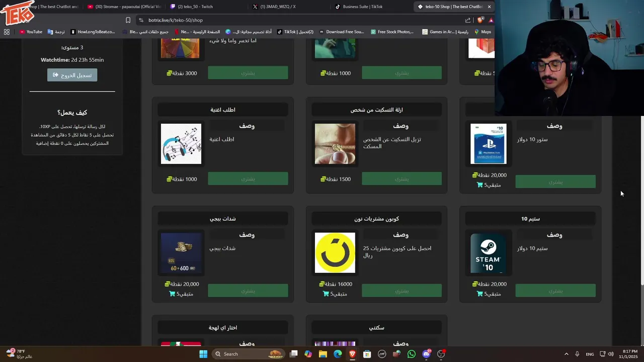The height and width of the screenshot is (362, 644).
Task: Launch Copilot from the taskbar
Action: coord(308,354)
